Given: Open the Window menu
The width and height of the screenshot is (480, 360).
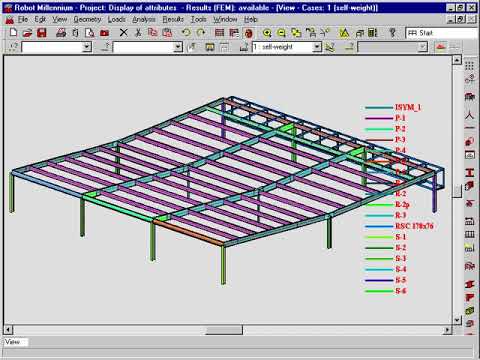Looking at the screenshot, I should point(225,20).
